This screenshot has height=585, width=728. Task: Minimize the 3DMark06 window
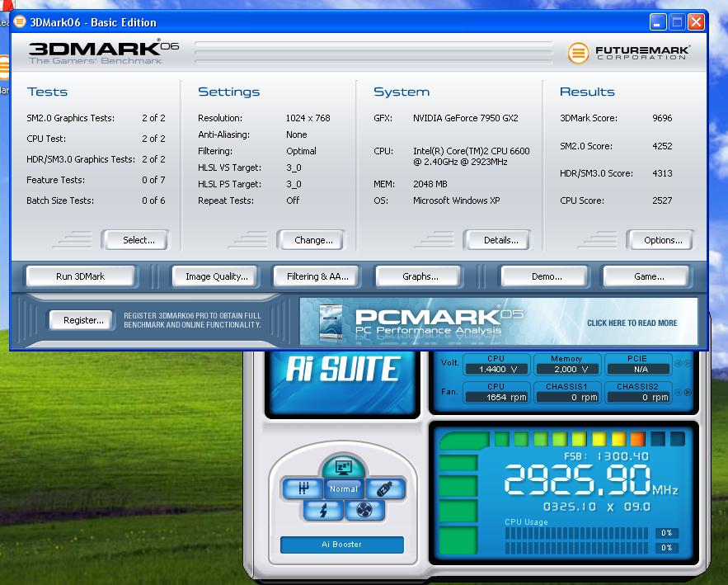pyautogui.click(x=658, y=21)
